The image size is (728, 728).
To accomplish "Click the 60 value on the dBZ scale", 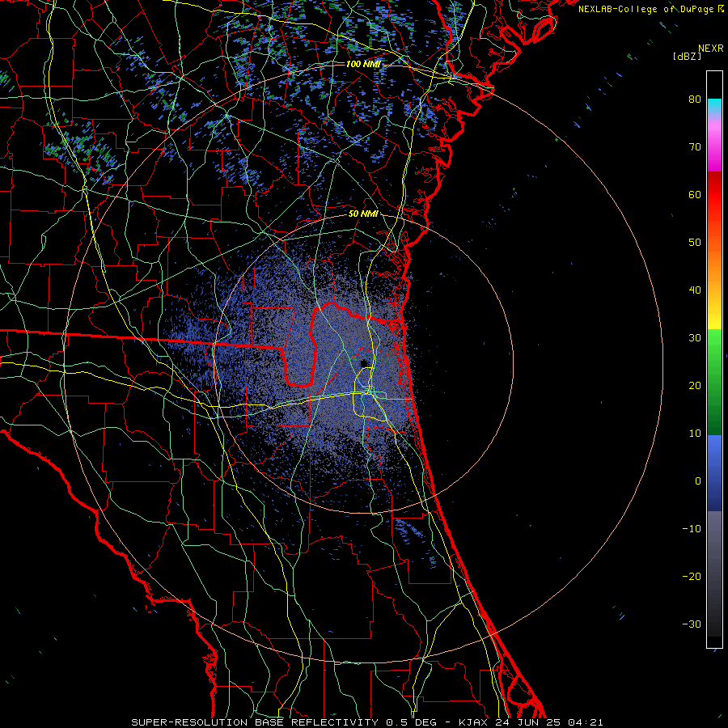I will point(695,194).
